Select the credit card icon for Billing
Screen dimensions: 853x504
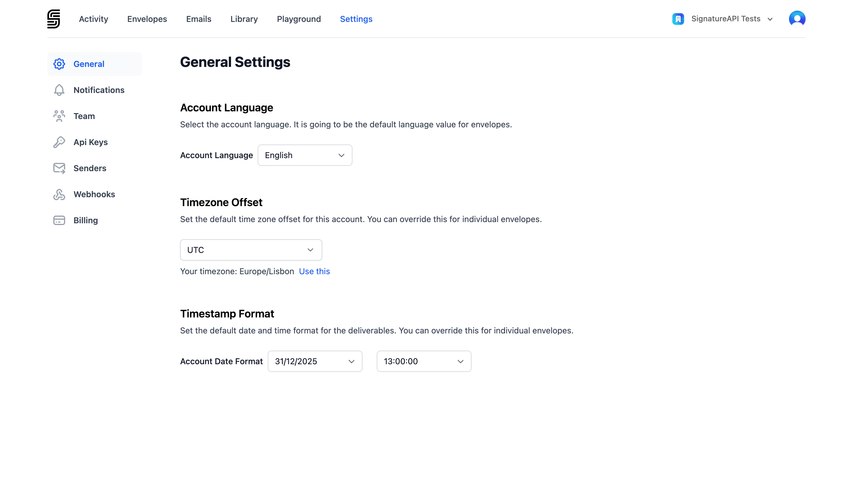[x=59, y=220]
